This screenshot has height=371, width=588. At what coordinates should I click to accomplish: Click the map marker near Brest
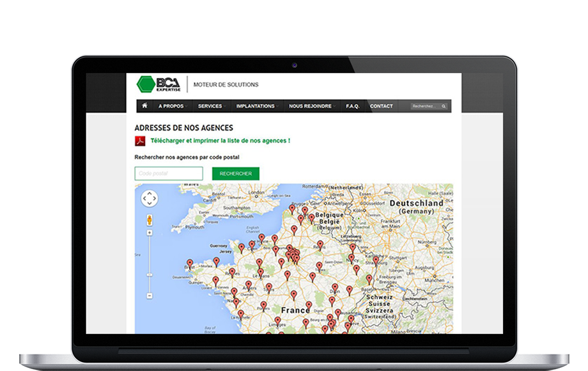(x=190, y=262)
